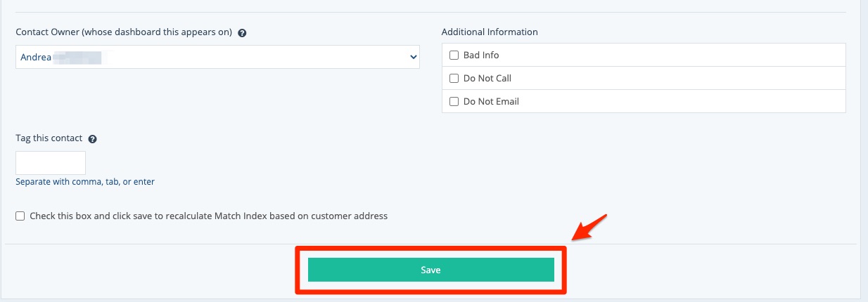Click the 'Additional Information' heading
The width and height of the screenshot is (868, 302).
tap(490, 32)
